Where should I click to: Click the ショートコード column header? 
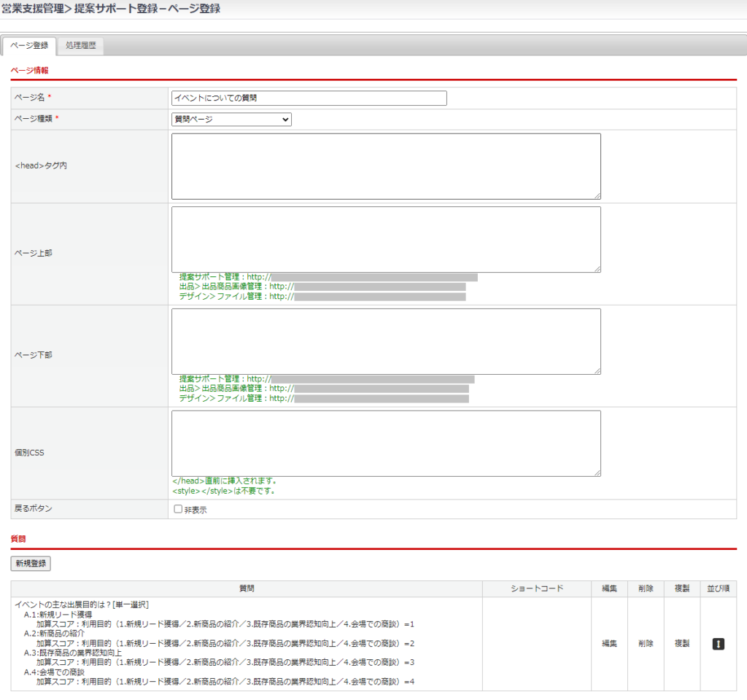(x=536, y=588)
